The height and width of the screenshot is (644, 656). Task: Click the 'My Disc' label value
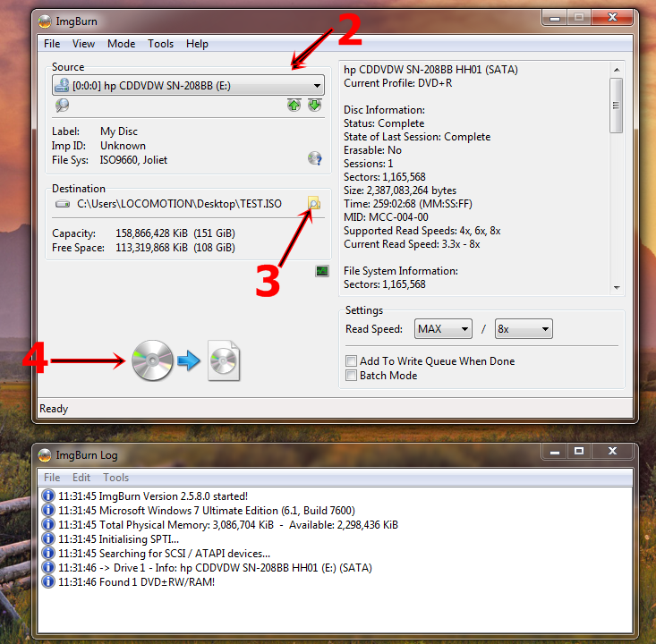(119, 131)
